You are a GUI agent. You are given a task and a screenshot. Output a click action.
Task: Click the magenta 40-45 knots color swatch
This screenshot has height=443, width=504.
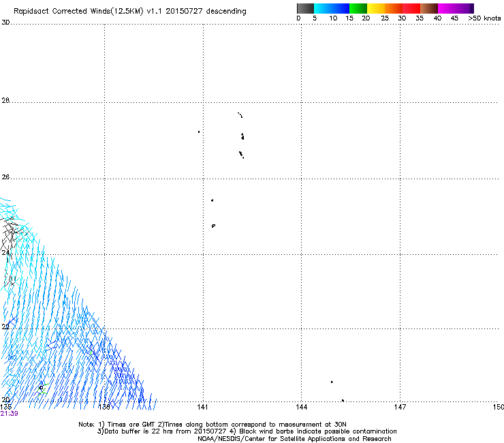(x=447, y=8)
